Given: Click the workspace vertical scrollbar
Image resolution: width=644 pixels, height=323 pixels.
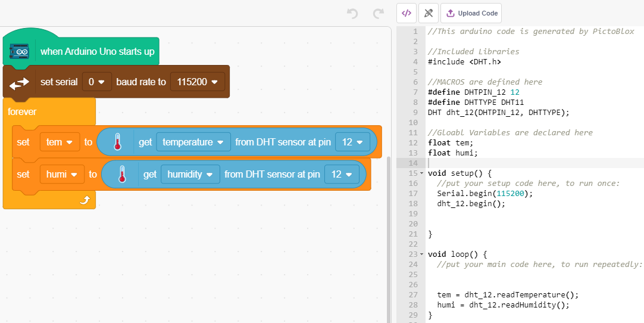Looking at the screenshot, I should 389,240.
